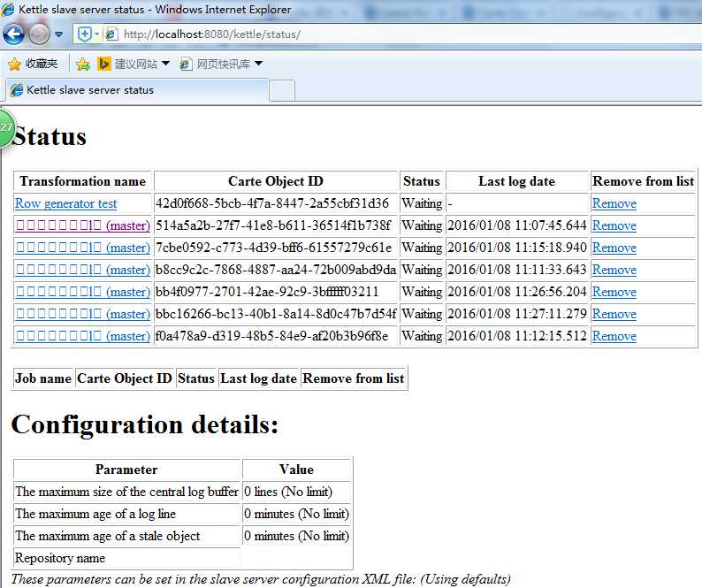Viewport: 702px width, 588px height.
Task: Remove transformation with ID starting b8cc9c2c
Action: (614, 270)
